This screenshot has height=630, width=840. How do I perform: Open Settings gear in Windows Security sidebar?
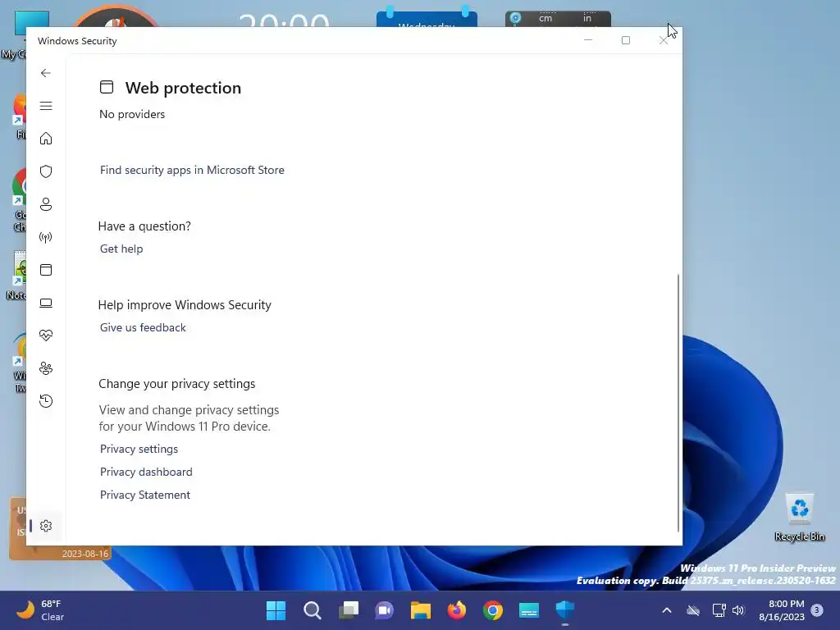click(46, 526)
